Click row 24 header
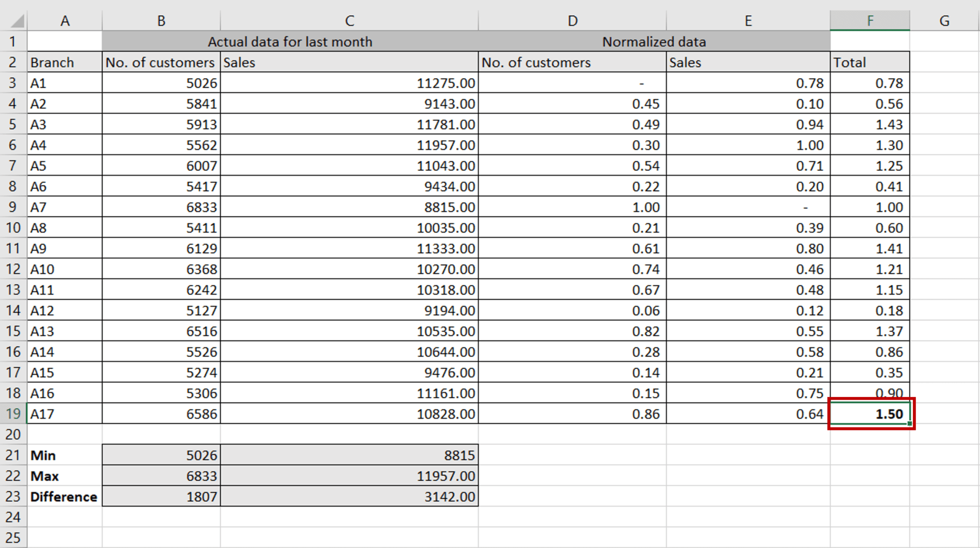The image size is (980, 548). coord(13,517)
